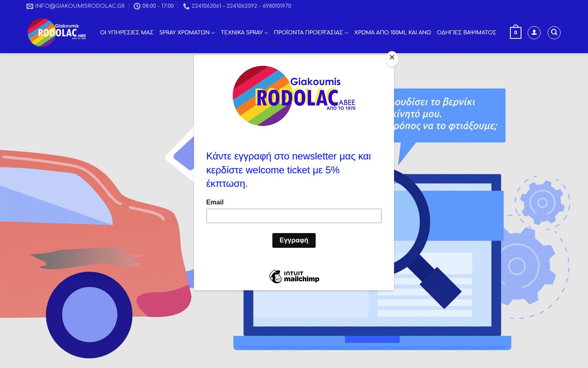588x368 pixels.
Task: Click the envelope icon beside the email address
Action: click(x=30, y=6)
